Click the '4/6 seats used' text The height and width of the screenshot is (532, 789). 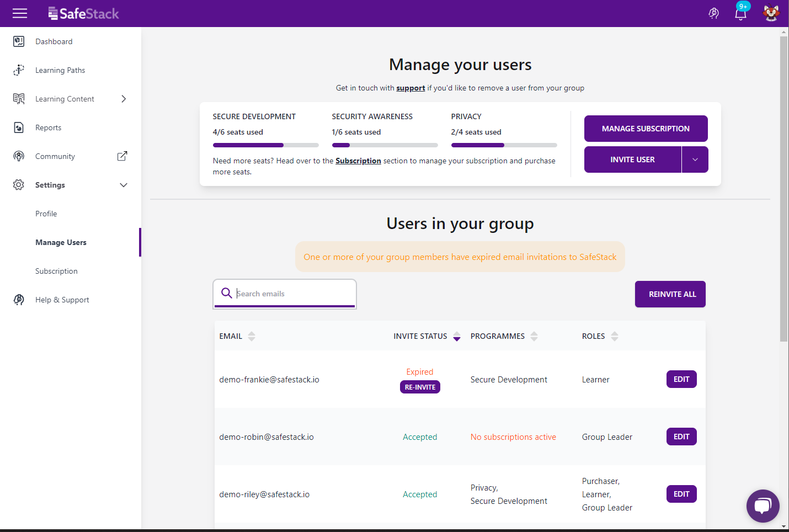pyautogui.click(x=238, y=132)
